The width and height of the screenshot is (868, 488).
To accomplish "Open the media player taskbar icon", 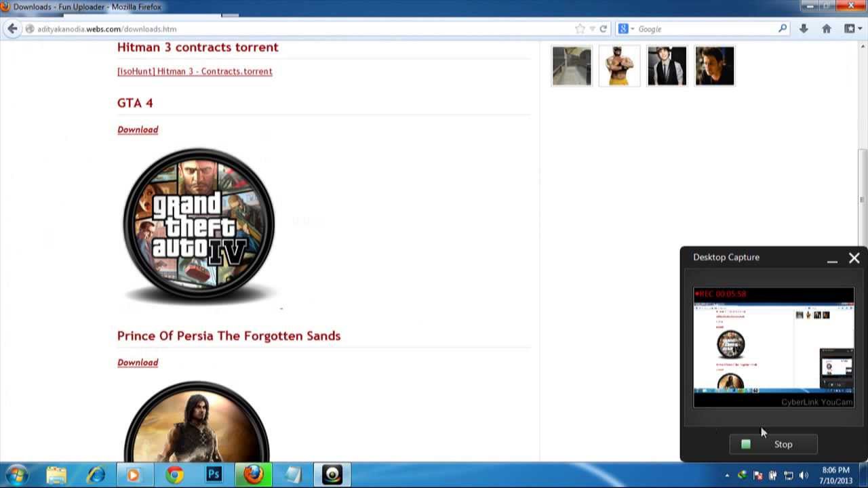I will (x=133, y=474).
